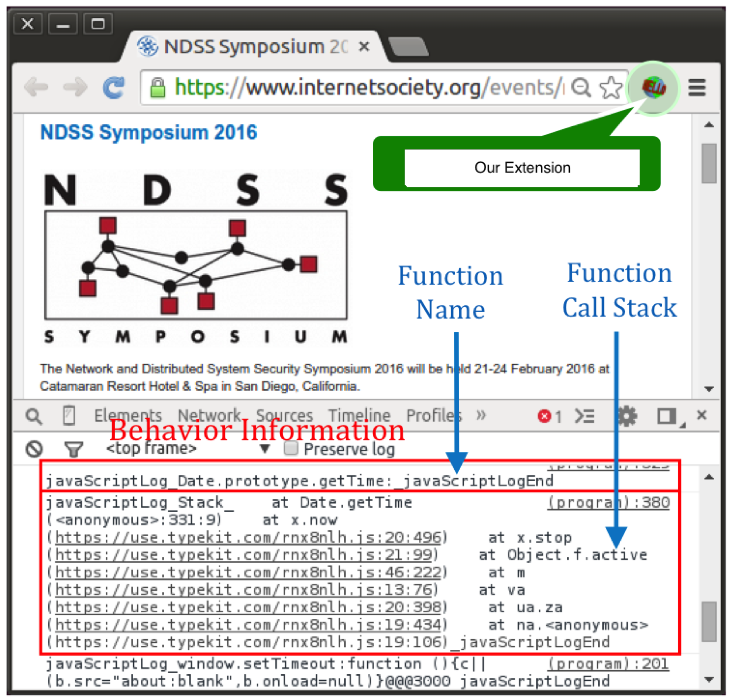Open the rnx8nlh.js:21:99 stack link
This screenshot has width=731, height=700.
[x=244, y=555]
